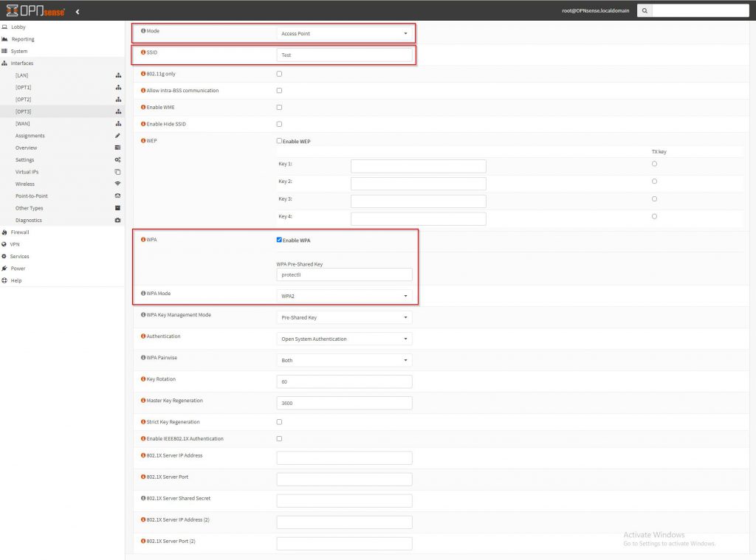Image resolution: width=756 pixels, height=560 pixels.
Task: Click the camera icon beside Diagnostics
Action: pyautogui.click(x=117, y=220)
